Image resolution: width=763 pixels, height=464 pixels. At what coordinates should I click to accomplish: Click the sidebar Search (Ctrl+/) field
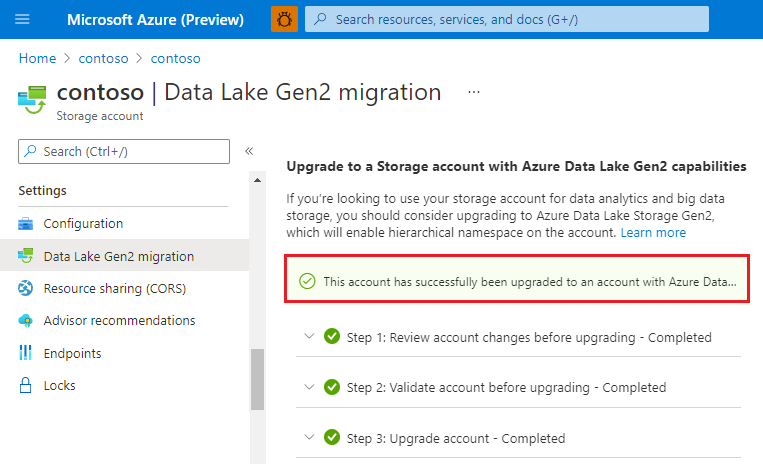coord(124,151)
